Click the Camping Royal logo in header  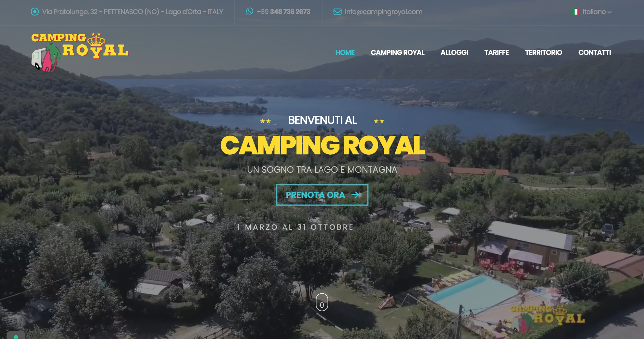[x=80, y=52]
